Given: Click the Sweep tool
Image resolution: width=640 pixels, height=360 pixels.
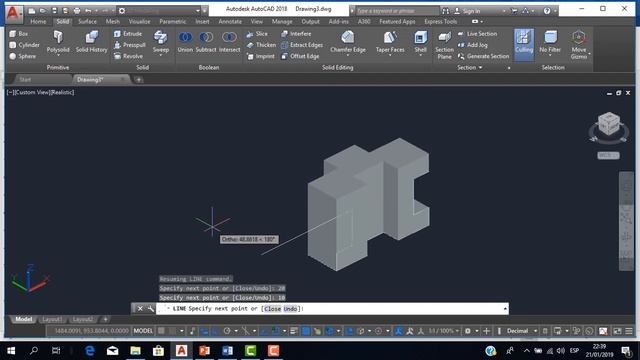Looking at the screenshot, I should pos(160,42).
